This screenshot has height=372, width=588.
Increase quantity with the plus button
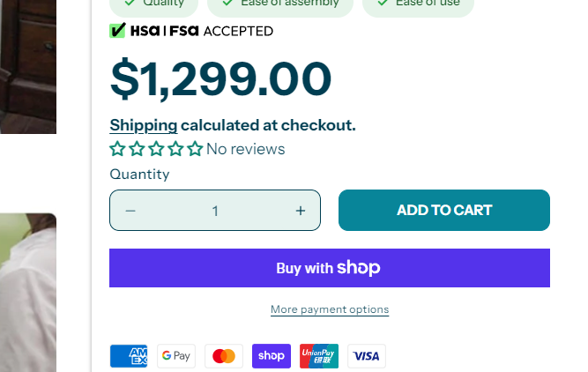pyautogui.click(x=301, y=211)
